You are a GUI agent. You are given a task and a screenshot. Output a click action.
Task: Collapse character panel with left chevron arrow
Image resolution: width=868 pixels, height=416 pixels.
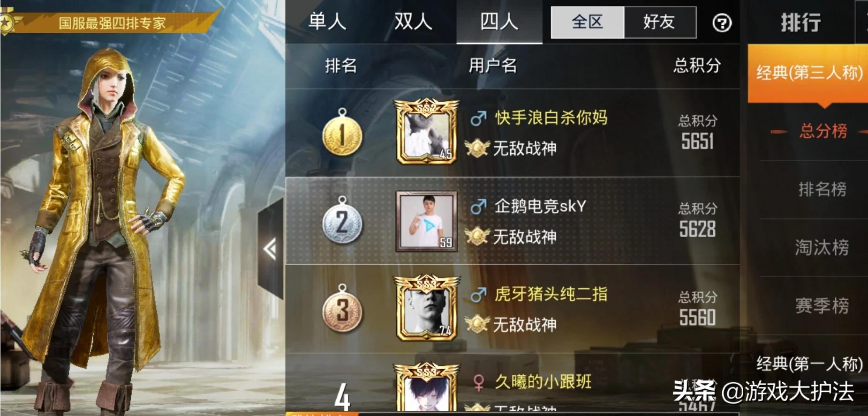click(271, 249)
